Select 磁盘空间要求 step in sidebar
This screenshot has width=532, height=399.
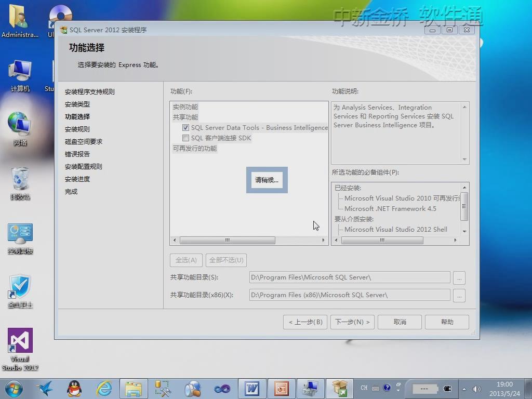coord(84,142)
